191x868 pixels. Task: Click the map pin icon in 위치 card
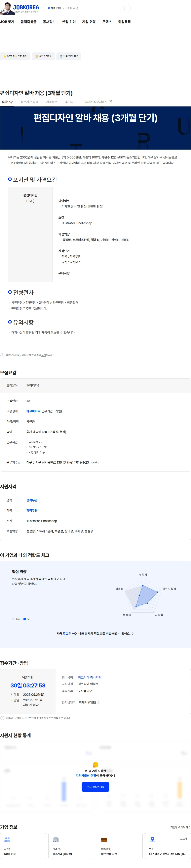153,839
